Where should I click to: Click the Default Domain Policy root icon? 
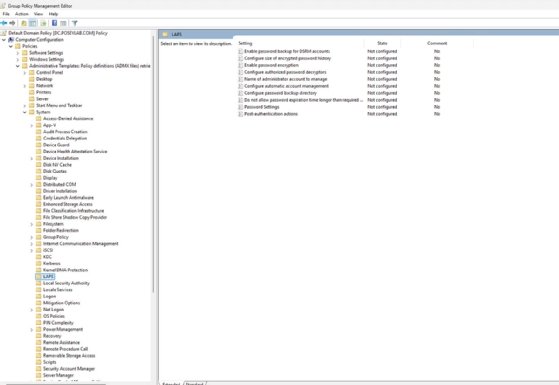coord(4,33)
